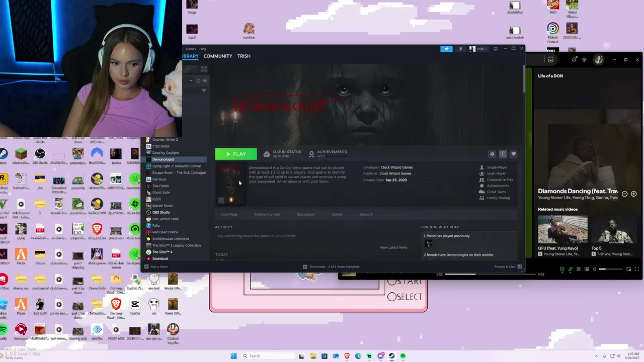
Task: Open Top 5 music video thumbnail
Action: pyautogui.click(x=616, y=229)
